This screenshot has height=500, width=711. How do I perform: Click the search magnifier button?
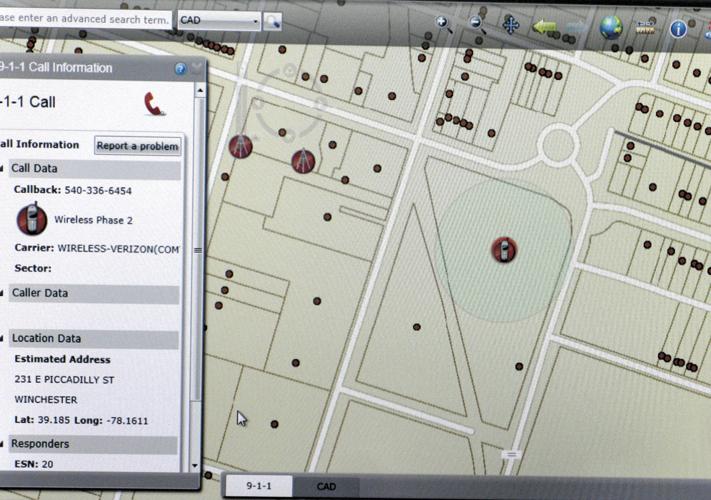(272, 21)
